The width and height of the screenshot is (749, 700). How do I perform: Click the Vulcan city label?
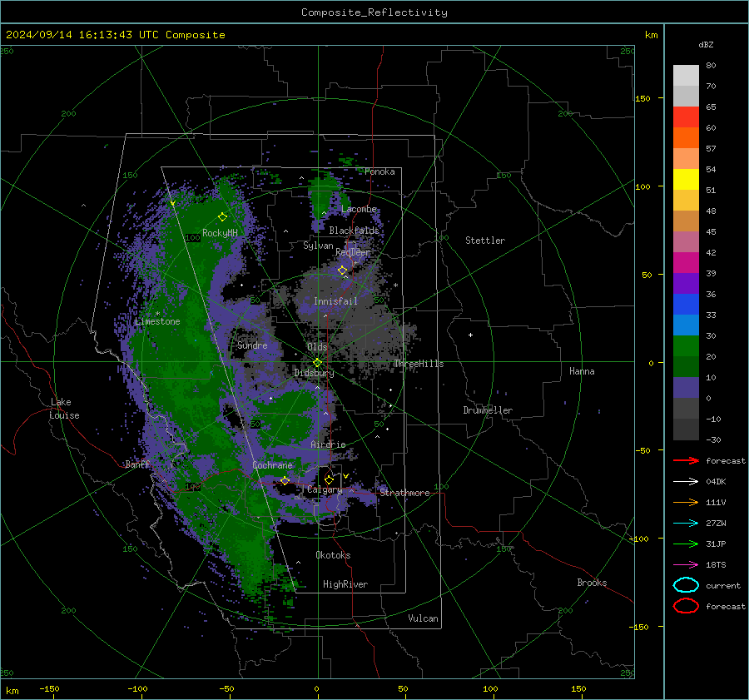tap(424, 618)
